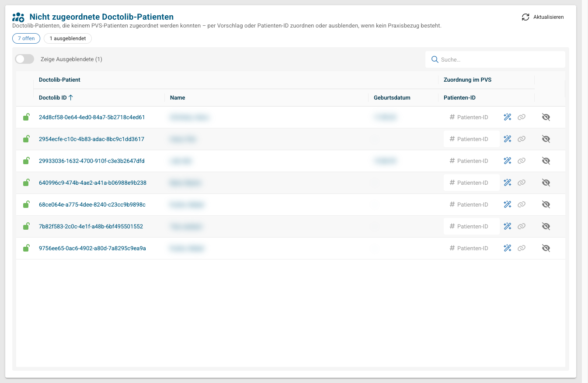This screenshot has width=588, height=383.
Task: Click the magic wand suggestion icon for 68ce064e row
Action: coord(508,204)
